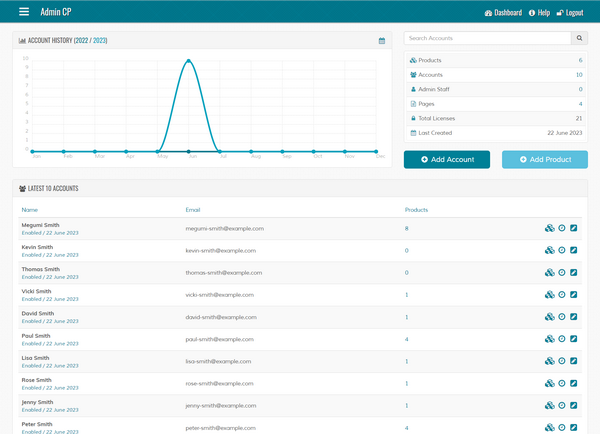Edit Rose Smith via pencil icon
The height and width of the screenshot is (434, 600).
tap(573, 383)
